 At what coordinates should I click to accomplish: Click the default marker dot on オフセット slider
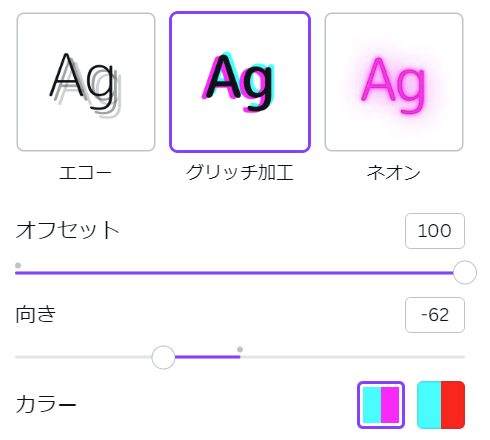click(x=18, y=265)
